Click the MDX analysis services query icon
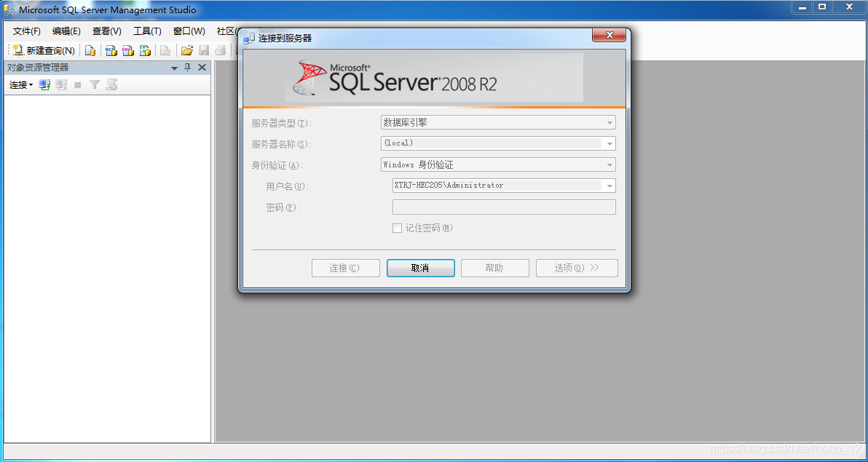This screenshot has height=462, width=868. point(111,50)
